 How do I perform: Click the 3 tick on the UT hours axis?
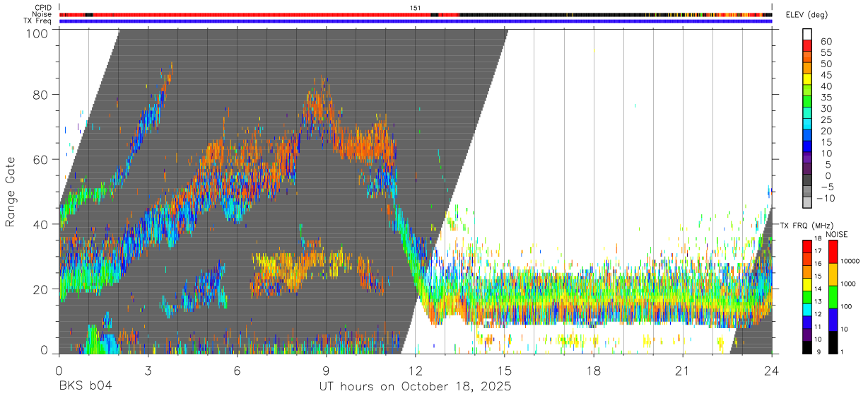coord(148,371)
